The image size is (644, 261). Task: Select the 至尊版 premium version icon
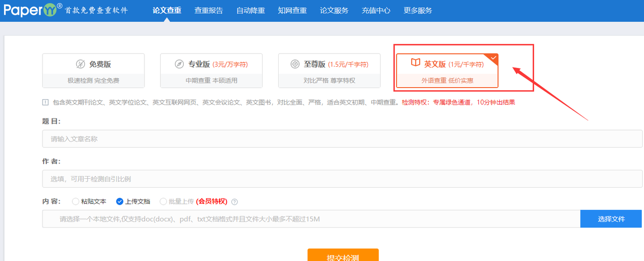tap(295, 64)
